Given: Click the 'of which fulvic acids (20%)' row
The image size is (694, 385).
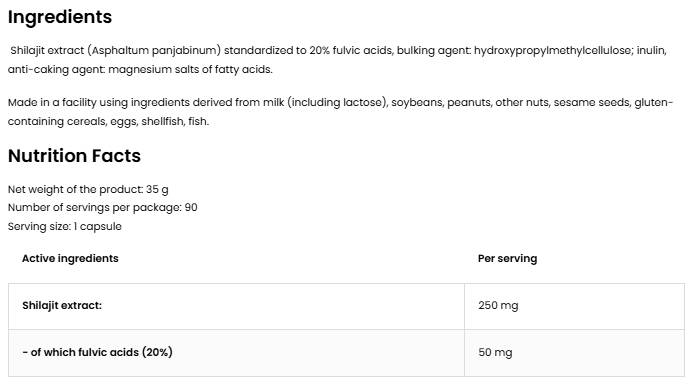Looking at the screenshot, I should 346,353.
